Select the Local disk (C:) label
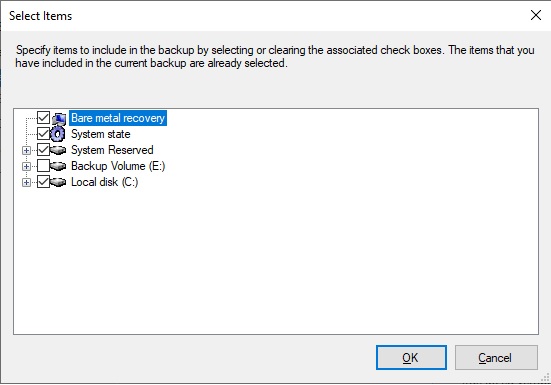The width and height of the screenshot is (551, 385). tap(104, 182)
